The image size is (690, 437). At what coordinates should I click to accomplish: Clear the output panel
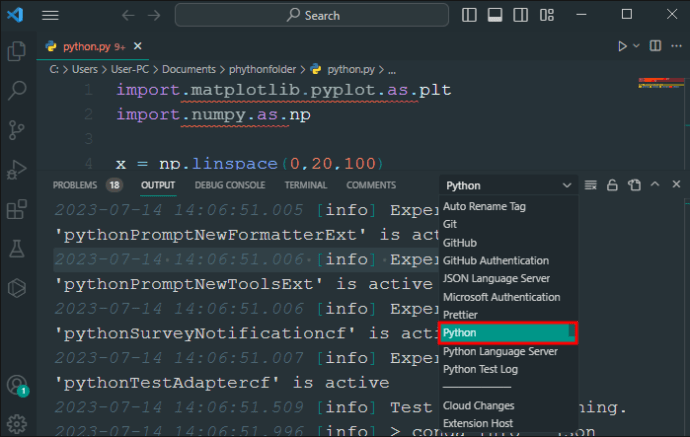[591, 185]
